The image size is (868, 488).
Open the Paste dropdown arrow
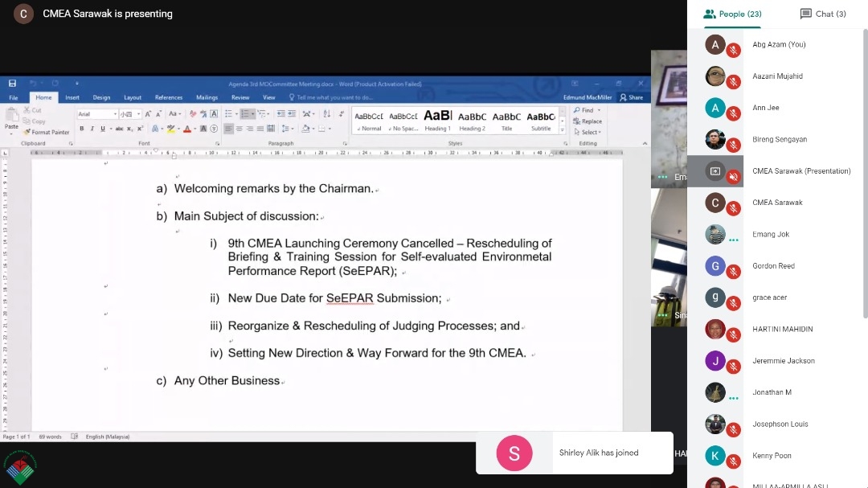(11, 134)
